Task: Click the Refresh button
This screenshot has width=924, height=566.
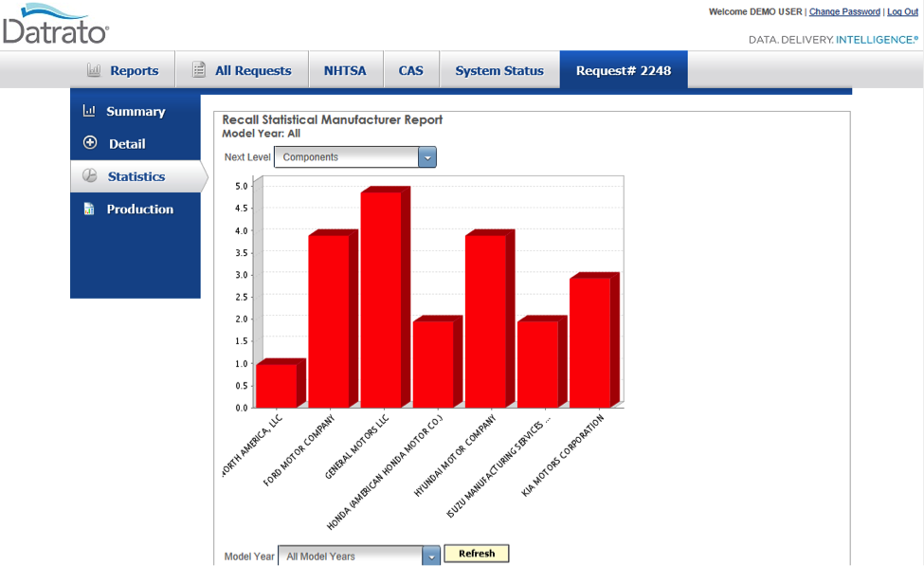Action: coord(477,554)
